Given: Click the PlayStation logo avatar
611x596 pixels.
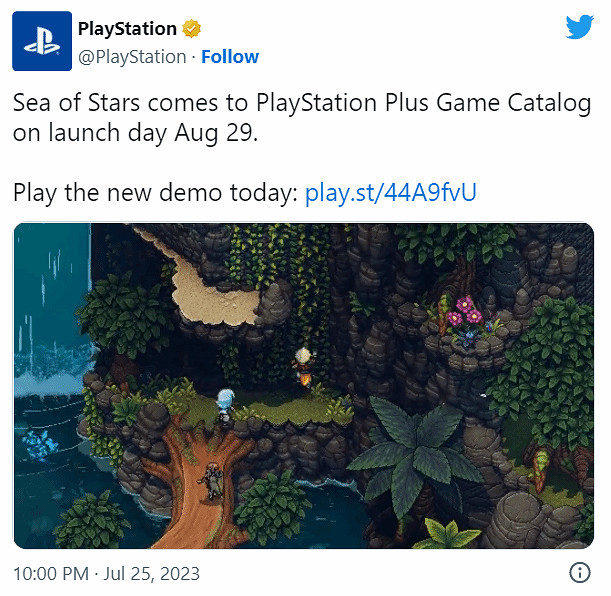Looking at the screenshot, I should click(x=42, y=41).
